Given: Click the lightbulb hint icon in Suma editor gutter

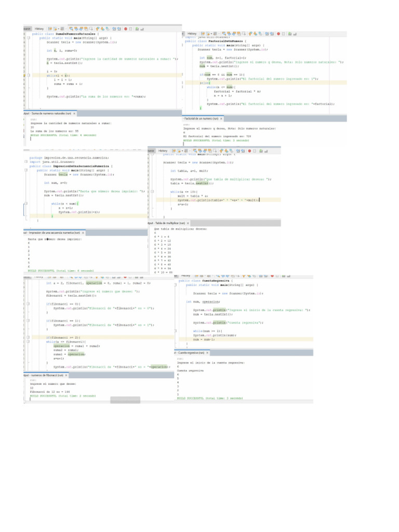Looking at the screenshot, I should coord(24,75).
